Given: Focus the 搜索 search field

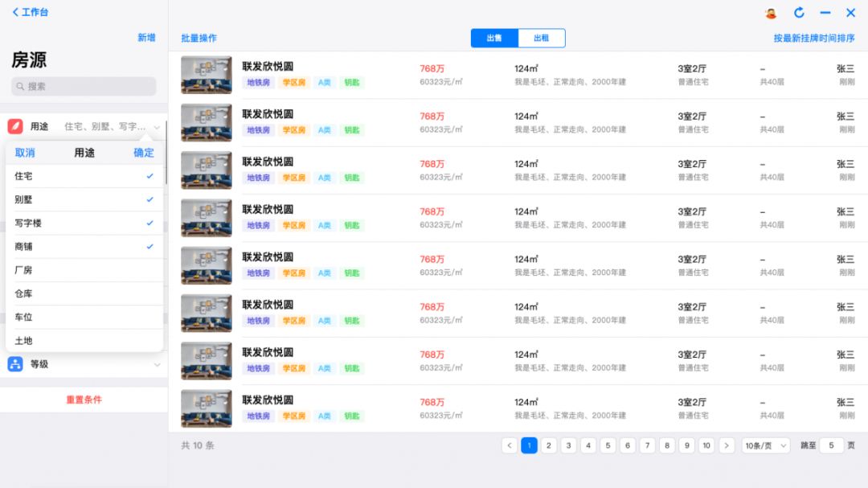Looking at the screenshot, I should [84, 86].
